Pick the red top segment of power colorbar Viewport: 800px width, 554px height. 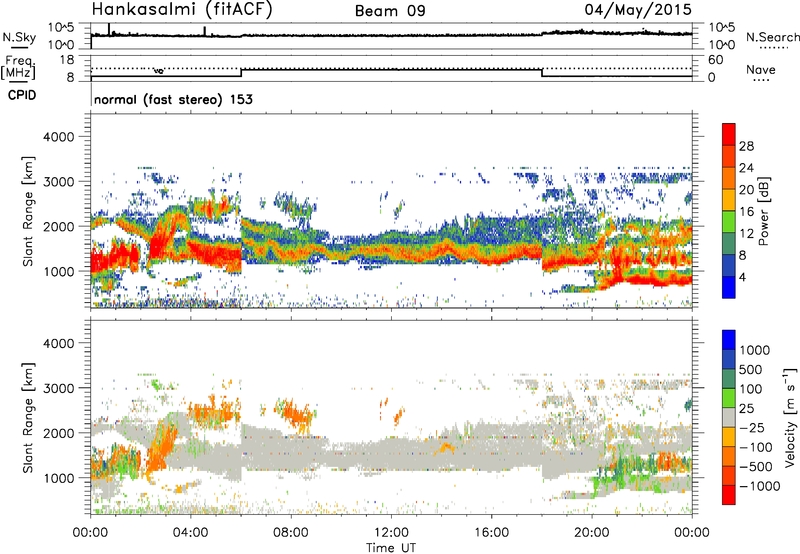click(x=729, y=134)
